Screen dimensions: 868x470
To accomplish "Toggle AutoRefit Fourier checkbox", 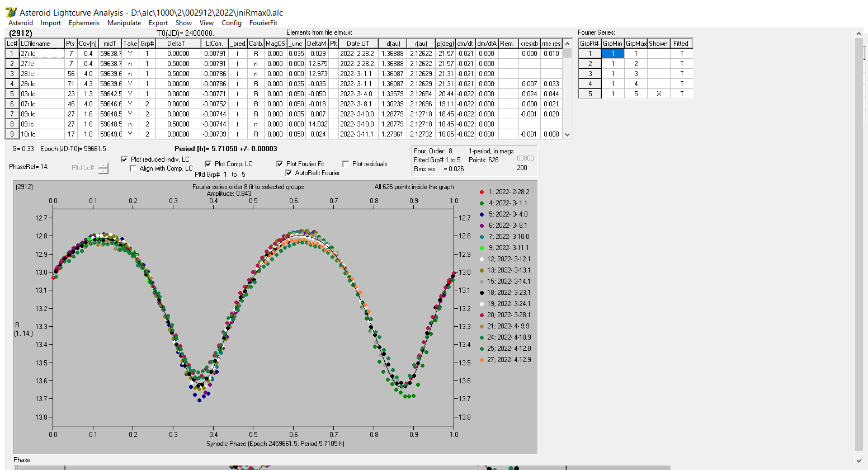I will point(289,173).
